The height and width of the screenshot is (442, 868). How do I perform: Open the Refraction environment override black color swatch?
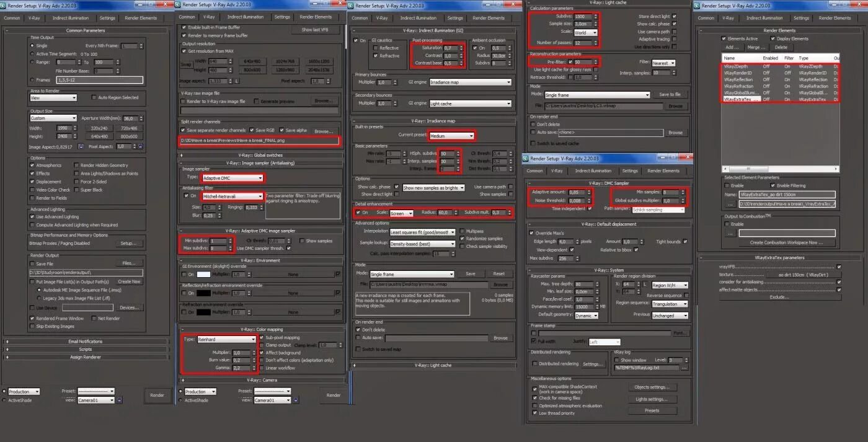(x=203, y=312)
